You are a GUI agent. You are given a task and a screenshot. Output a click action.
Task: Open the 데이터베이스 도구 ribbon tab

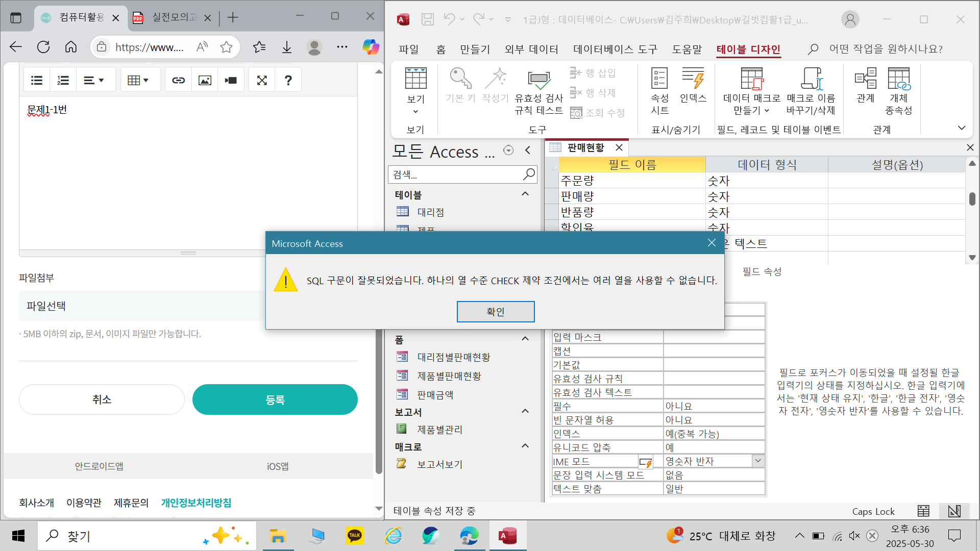coord(615,49)
